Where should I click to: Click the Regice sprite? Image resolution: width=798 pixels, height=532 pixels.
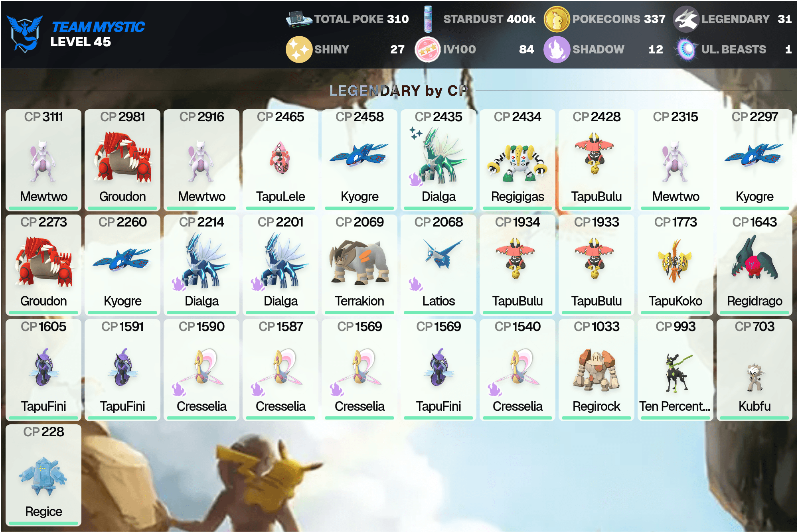click(x=43, y=476)
